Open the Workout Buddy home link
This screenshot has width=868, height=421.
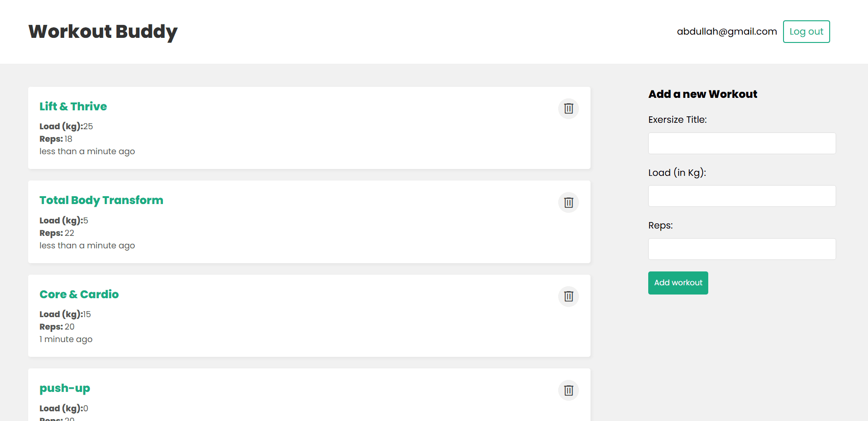(103, 31)
